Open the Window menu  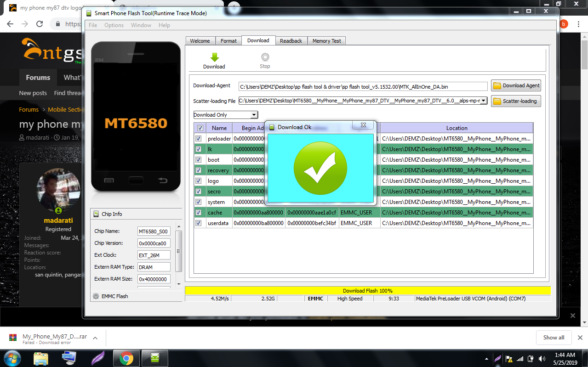point(141,25)
